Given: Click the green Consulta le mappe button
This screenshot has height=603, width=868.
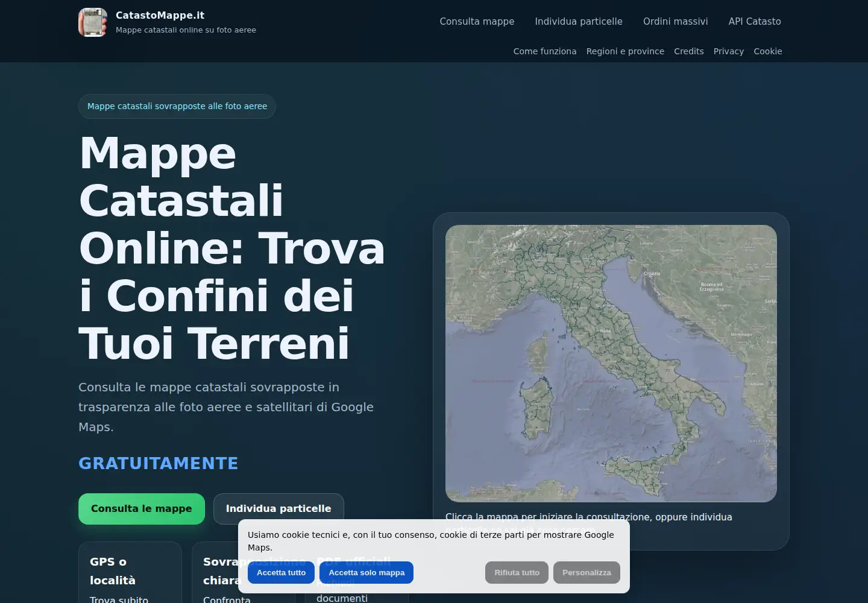Looking at the screenshot, I should 142,509.
